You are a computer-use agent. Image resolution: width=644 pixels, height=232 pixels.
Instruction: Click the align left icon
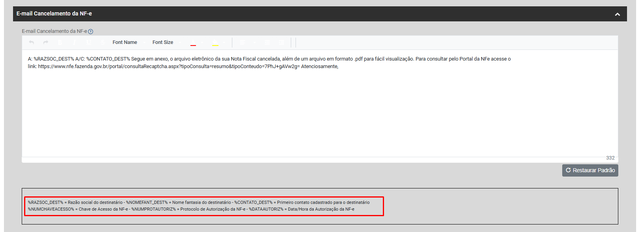pos(243,42)
